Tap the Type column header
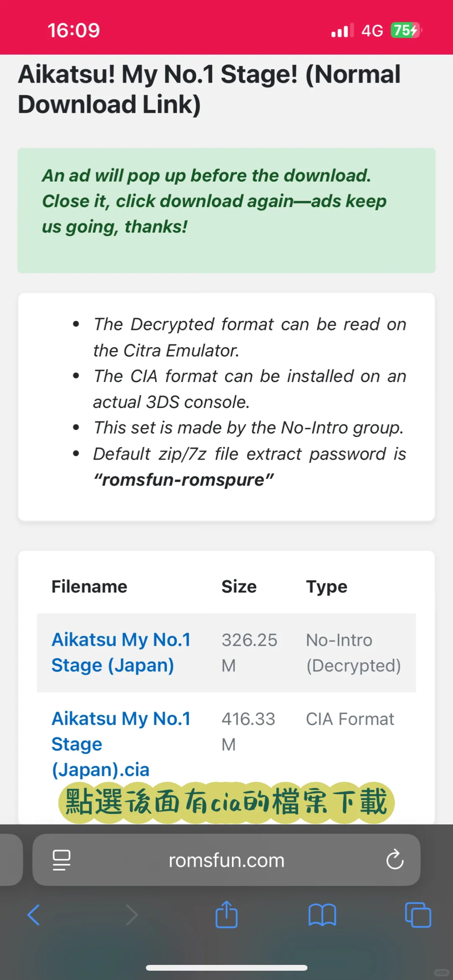This screenshot has height=980, width=453. tap(326, 587)
